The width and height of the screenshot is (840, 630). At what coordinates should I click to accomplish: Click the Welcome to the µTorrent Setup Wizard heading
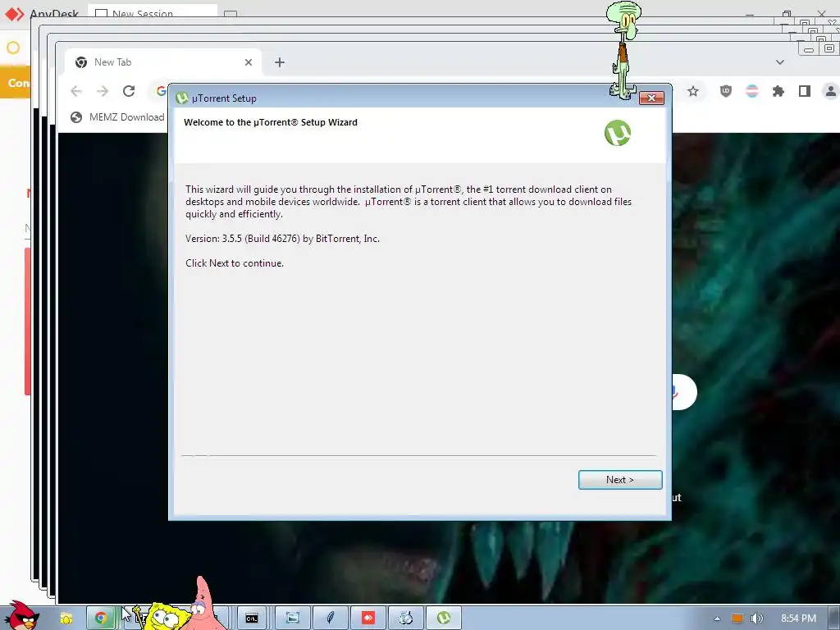pyautogui.click(x=271, y=122)
